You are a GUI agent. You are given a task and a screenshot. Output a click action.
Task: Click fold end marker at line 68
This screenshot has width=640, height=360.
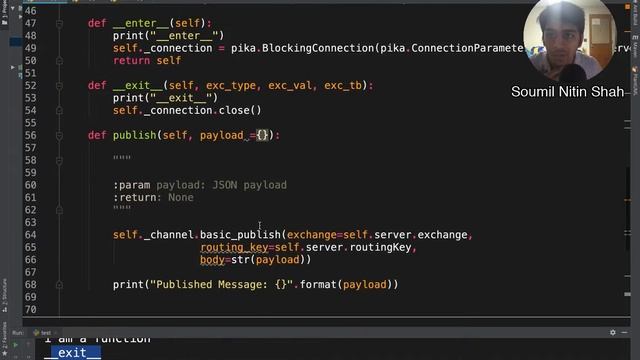point(59,285)
